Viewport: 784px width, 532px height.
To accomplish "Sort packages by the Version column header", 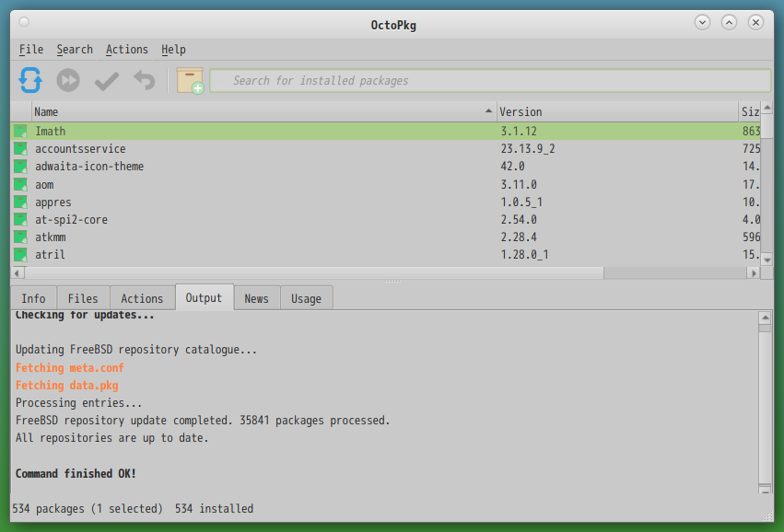I will (x=617, y=112).
